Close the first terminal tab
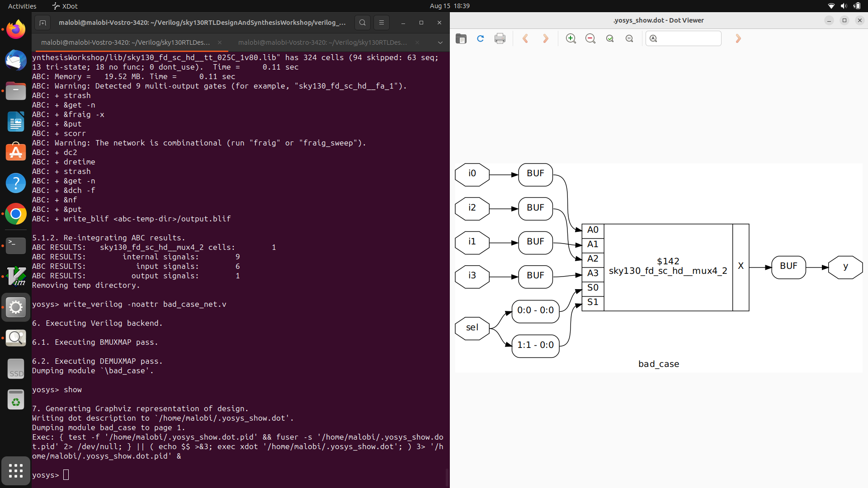Viewport: 868px width, 488px height. click(x=220, y=42)
